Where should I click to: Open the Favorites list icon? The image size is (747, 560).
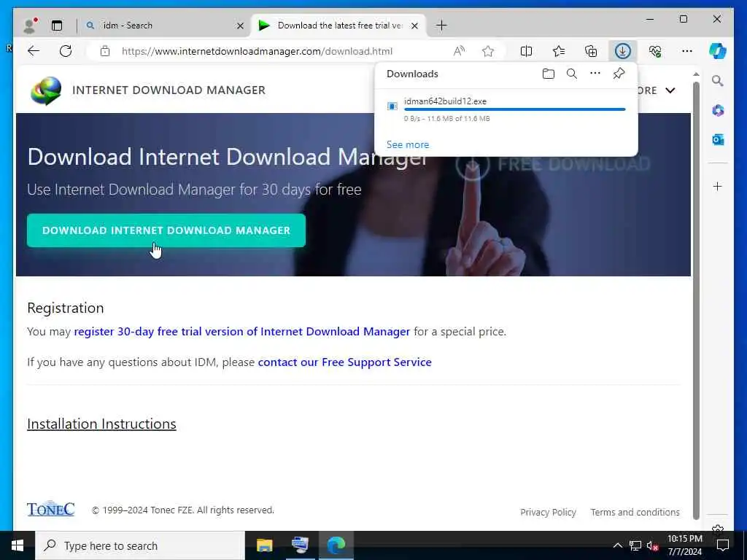[x=559, y=51]
